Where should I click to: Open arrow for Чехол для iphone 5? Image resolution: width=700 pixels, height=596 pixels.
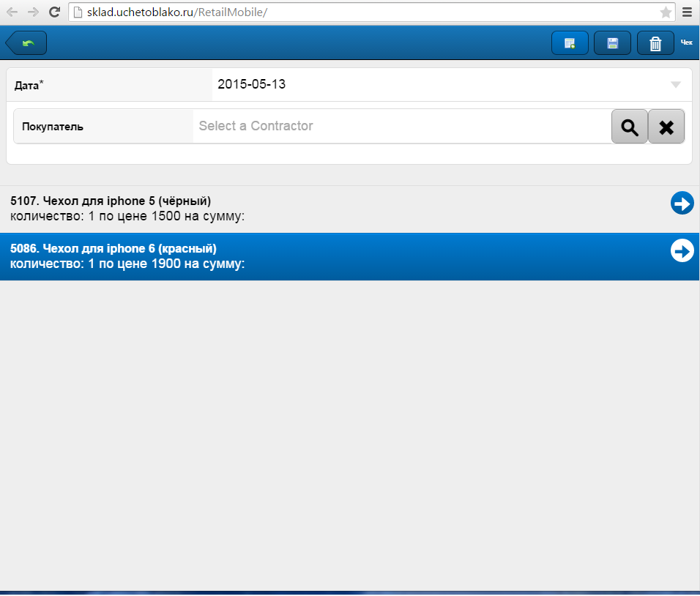click(x=682, y=203)
